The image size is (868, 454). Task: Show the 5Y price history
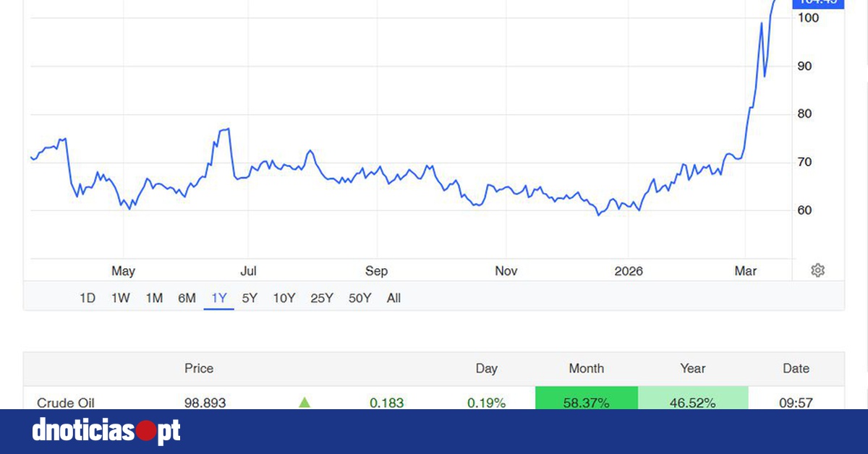(x=250, y=298)
